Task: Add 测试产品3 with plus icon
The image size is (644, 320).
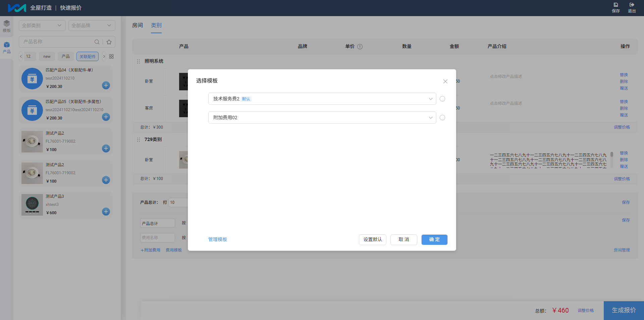Action: coord(106,212)
